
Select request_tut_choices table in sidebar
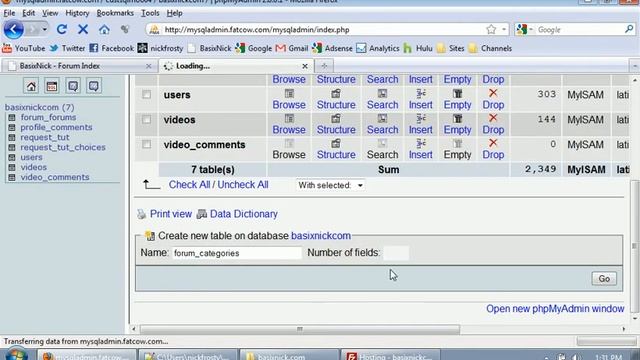63,147
